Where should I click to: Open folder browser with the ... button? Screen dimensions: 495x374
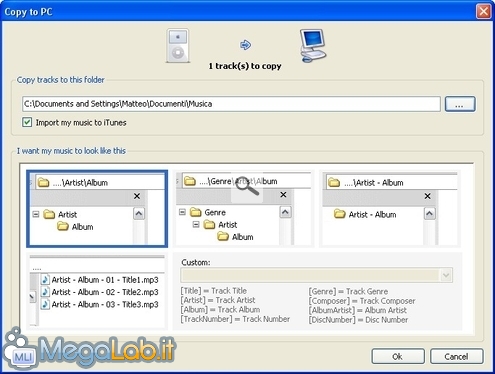click(x=460, y=104)
